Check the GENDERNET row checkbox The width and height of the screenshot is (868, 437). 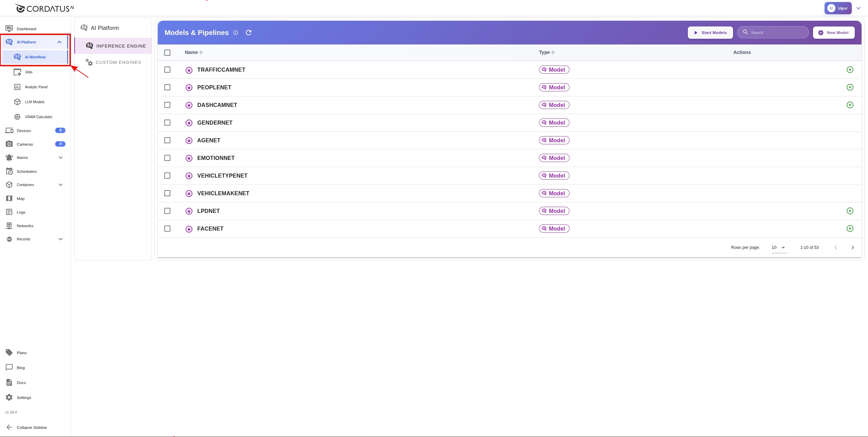[167, 123]
